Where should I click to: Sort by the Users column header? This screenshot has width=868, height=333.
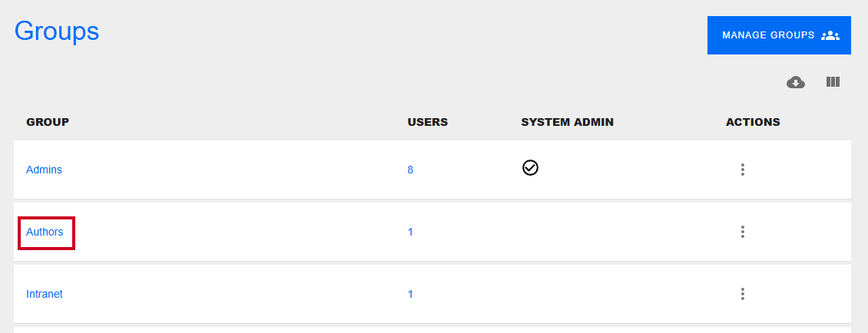click(x=428, y=122)
